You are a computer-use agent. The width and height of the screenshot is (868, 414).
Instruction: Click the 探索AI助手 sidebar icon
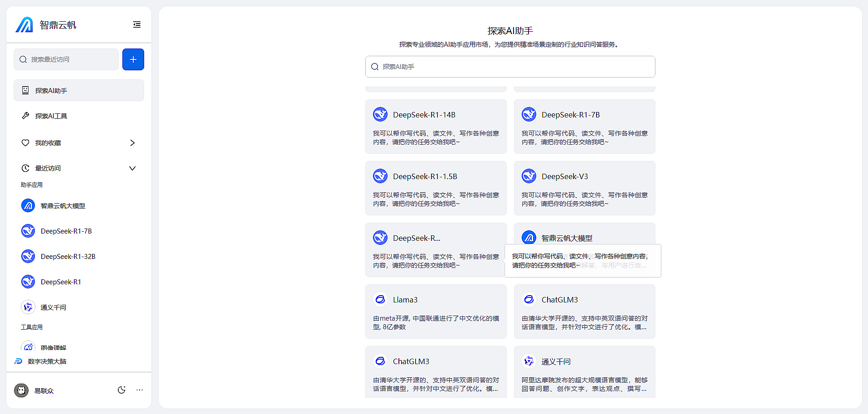point(25,90)
